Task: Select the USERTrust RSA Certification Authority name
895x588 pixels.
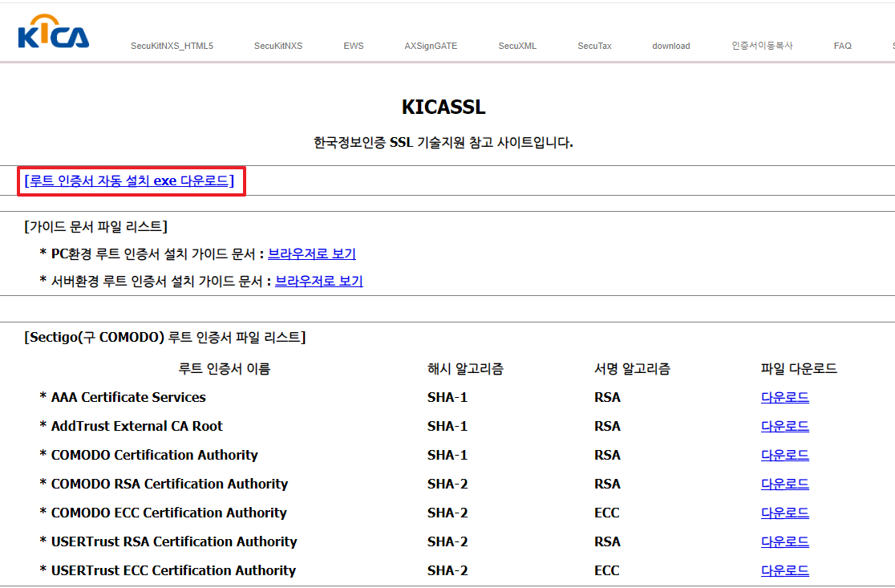Action: coord(174,541)
